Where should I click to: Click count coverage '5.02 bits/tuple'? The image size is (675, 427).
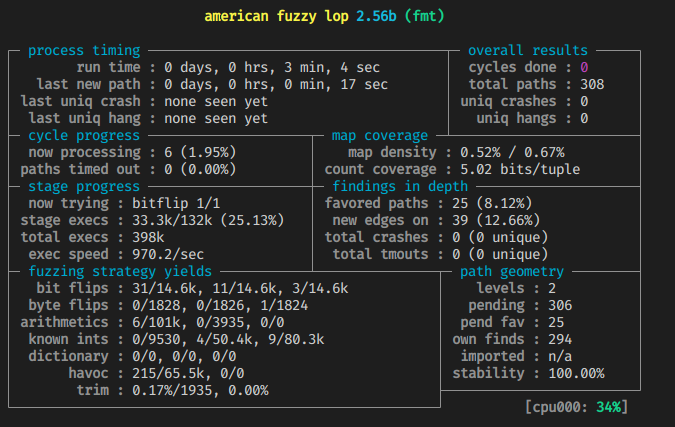coord(520,169)
